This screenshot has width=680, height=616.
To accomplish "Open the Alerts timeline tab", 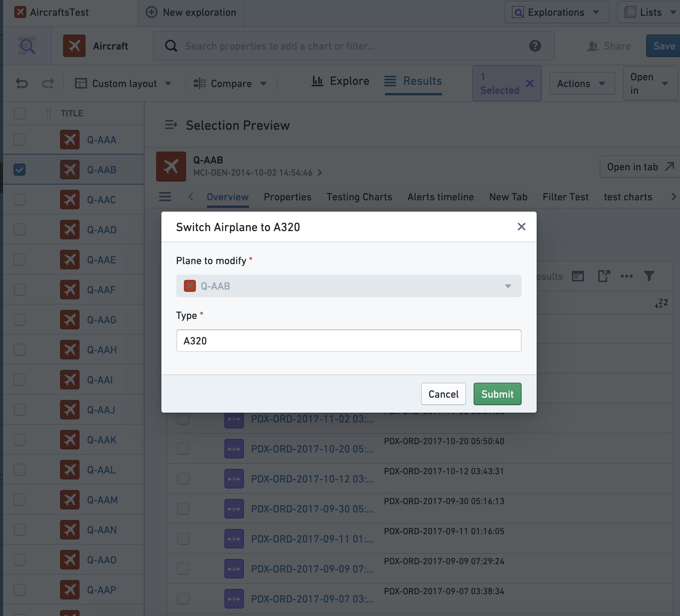I will click(x=441, y=197).
